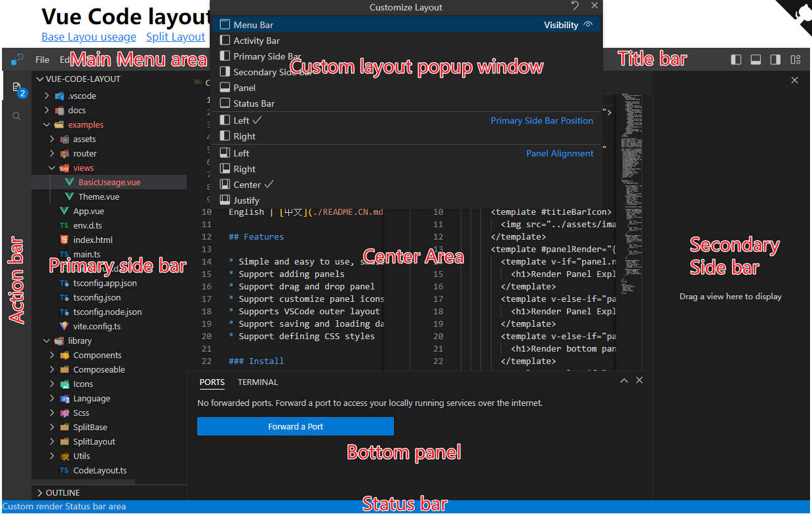Expand the SplitLayout folder
The width and height of the screenshot is (812, 514).
coord(109,441)
